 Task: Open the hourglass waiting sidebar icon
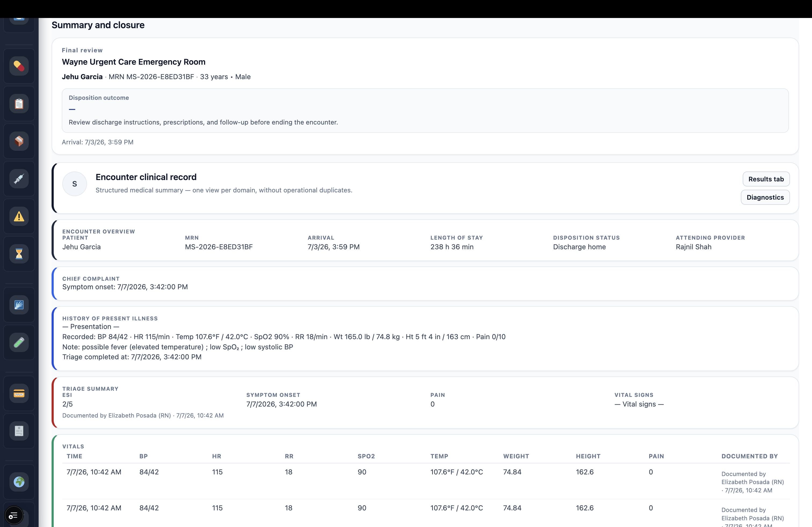19,254
